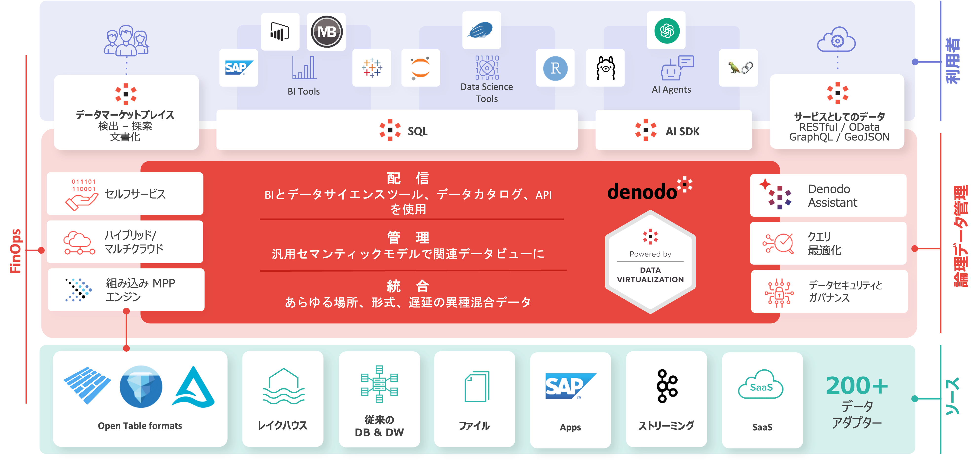Click the SAP logo under BI Tools
This screenshot has height=465, width=980.
[239, 68]
